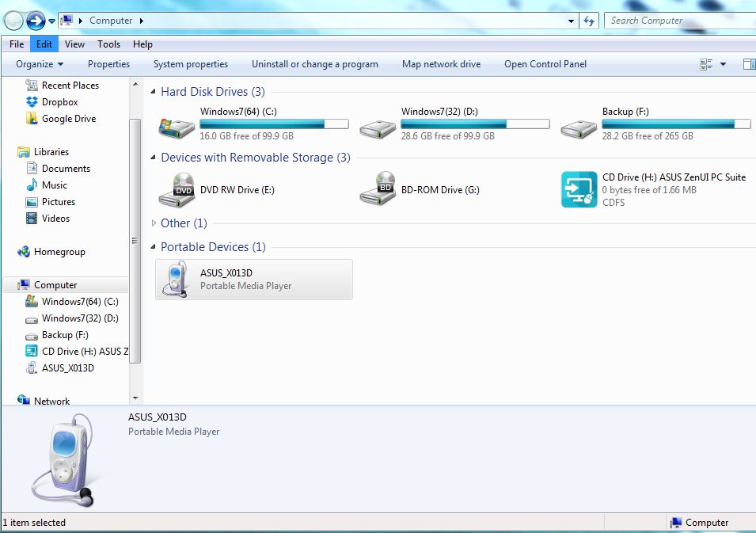Image resolution: width=756 pixels, height=533 pixels.
Task: Select the BD-ROM Drive (G:) icon
Action: pyautogui.click(x=378, y=188)
